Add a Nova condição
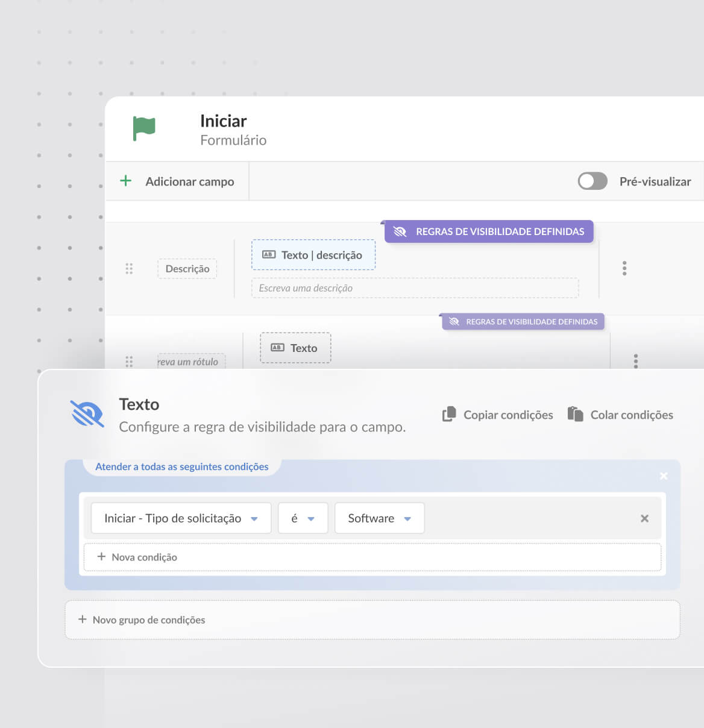Image resolution: width=704 pixels, height=728 pixels. click(137, 557)
